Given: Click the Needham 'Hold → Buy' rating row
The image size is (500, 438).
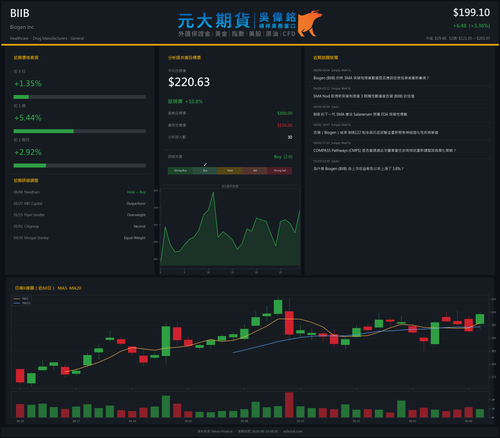Looking at the screenshot, I should 80,192.
